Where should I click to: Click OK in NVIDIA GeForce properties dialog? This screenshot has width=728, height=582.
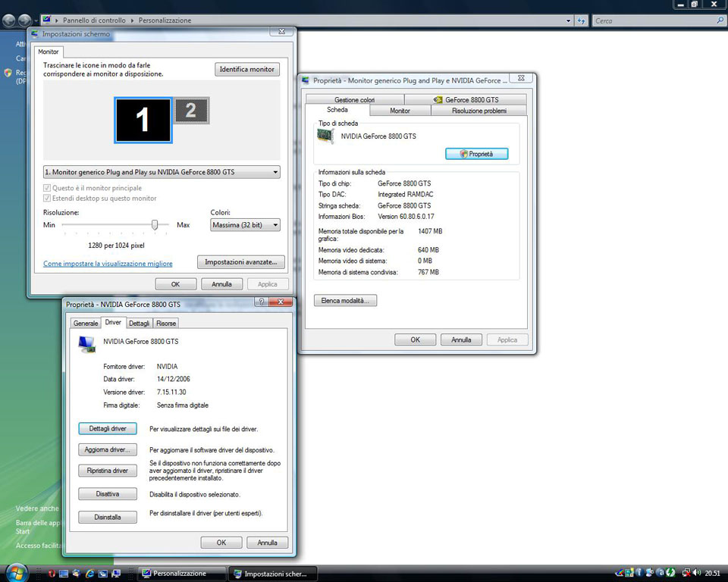[x=221, y=543]
